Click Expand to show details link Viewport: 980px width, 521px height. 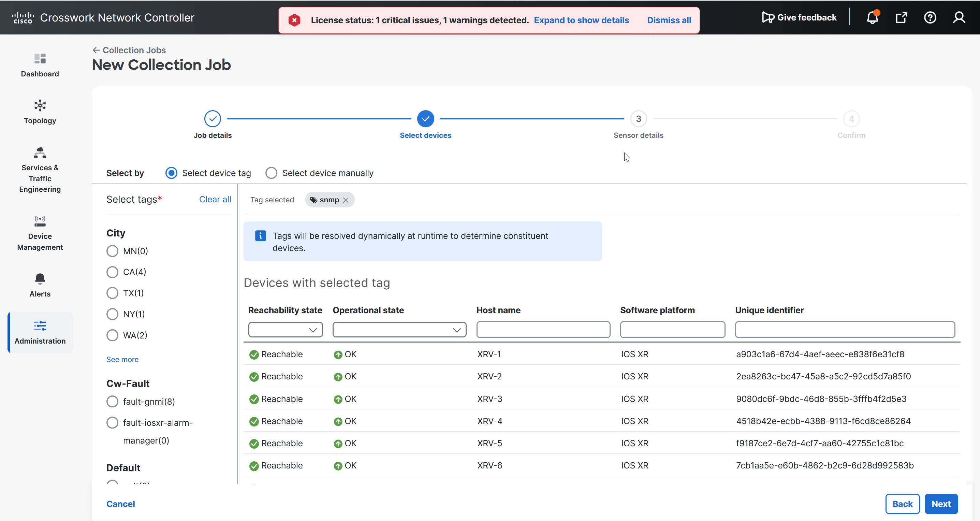point(581,20)
